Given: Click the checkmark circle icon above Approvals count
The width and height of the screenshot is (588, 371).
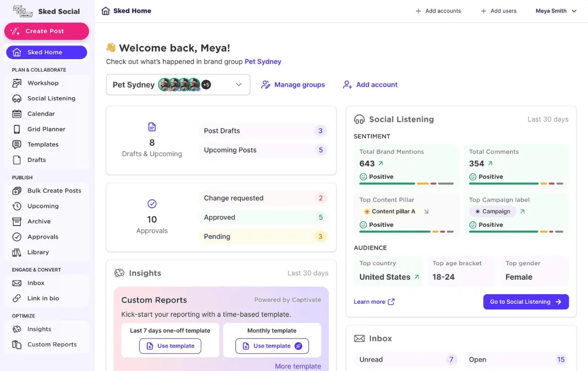Looking at the screenshot, I should 152,204.
